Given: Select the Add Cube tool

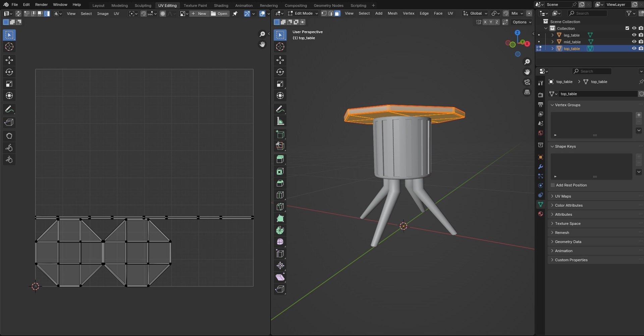Looking at the screenshot, I should (x=280, y=135).
